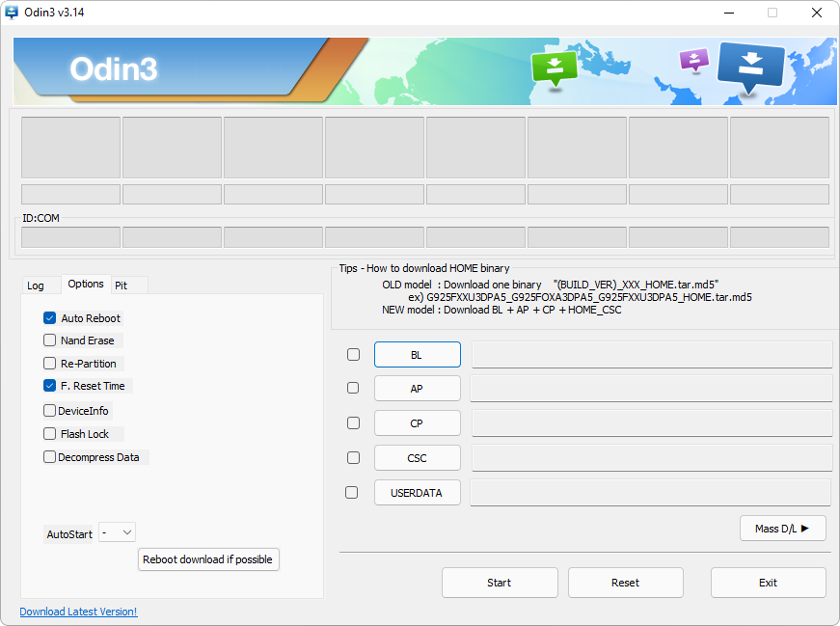Check the box next to BL
This screenshot has width=840, height=626.
(x=353, y=355)
